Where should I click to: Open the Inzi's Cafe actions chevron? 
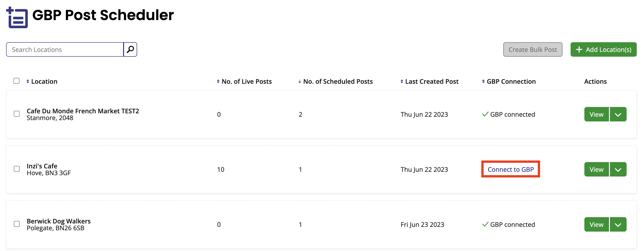(x=618, y=170)
